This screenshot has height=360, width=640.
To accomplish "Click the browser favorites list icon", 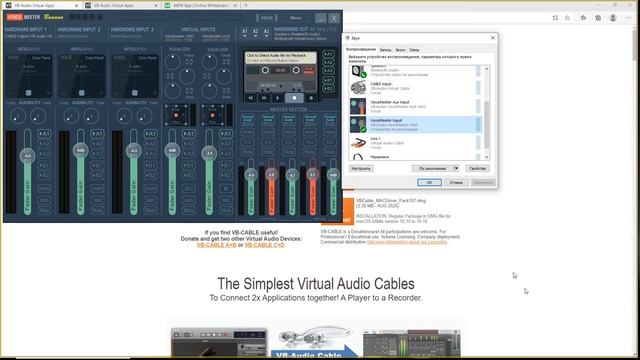I will (x=583, y=18).
